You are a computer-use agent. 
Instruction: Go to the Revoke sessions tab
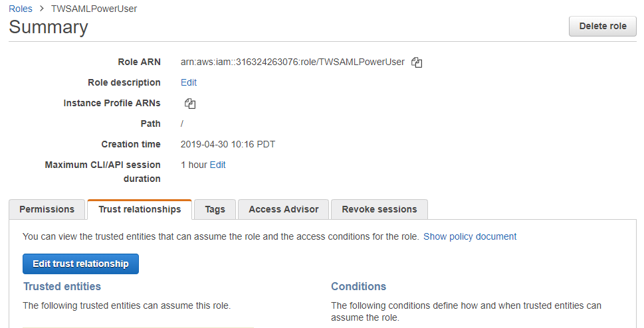(379, 209)
